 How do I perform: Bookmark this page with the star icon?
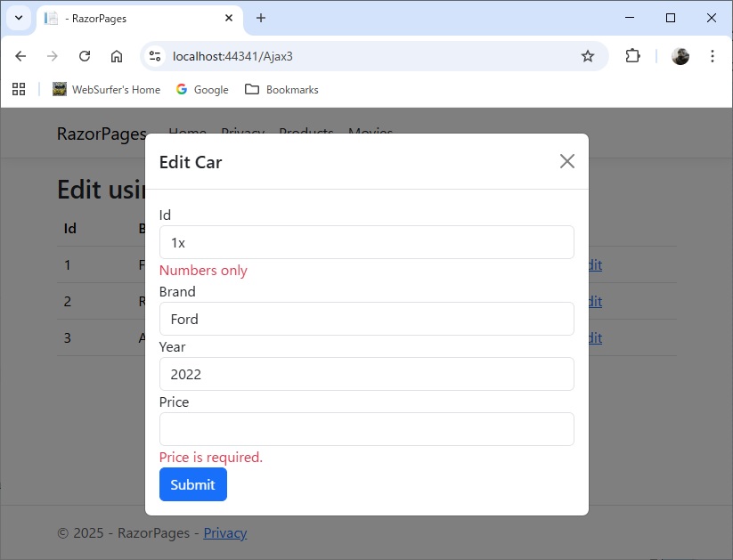(588, 56)
